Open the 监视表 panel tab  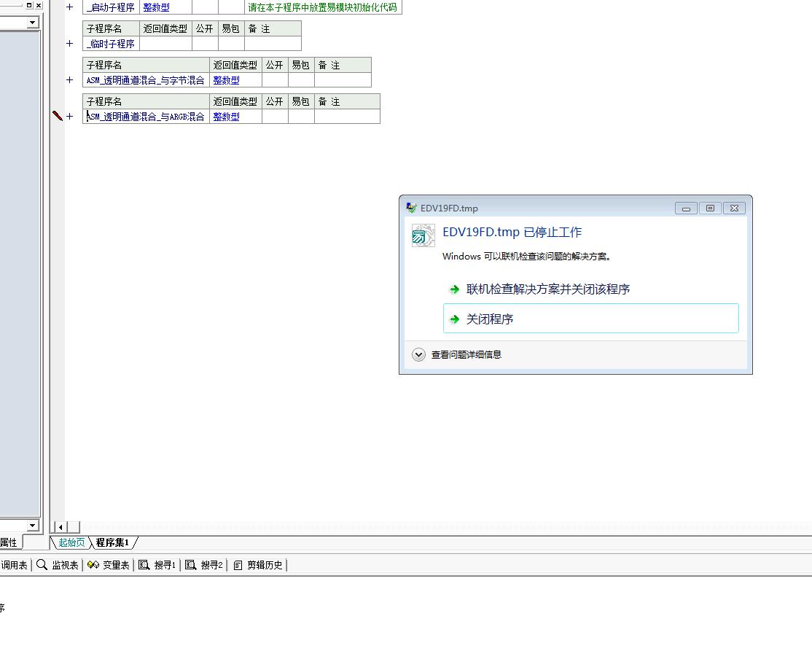click(x=58, y=565)
